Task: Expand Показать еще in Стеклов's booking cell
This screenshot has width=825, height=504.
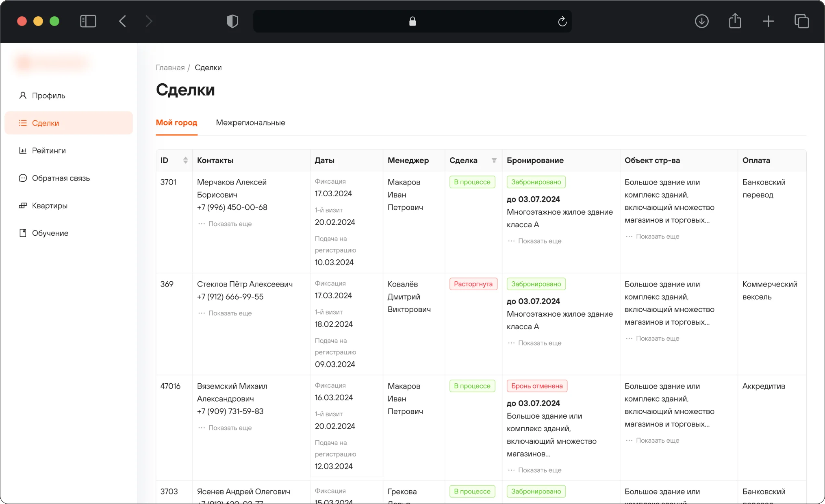Action: pyautogui.click(x=539, y=343)
